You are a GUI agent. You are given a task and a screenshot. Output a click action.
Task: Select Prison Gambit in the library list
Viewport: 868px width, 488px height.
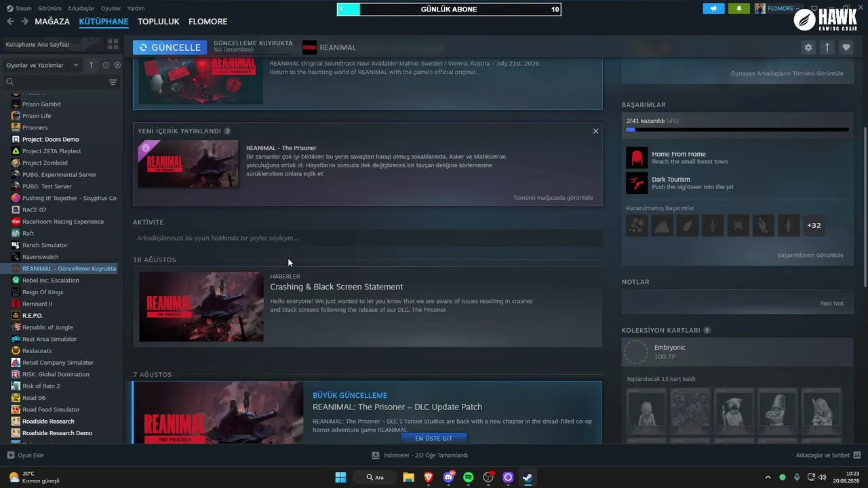41,104
